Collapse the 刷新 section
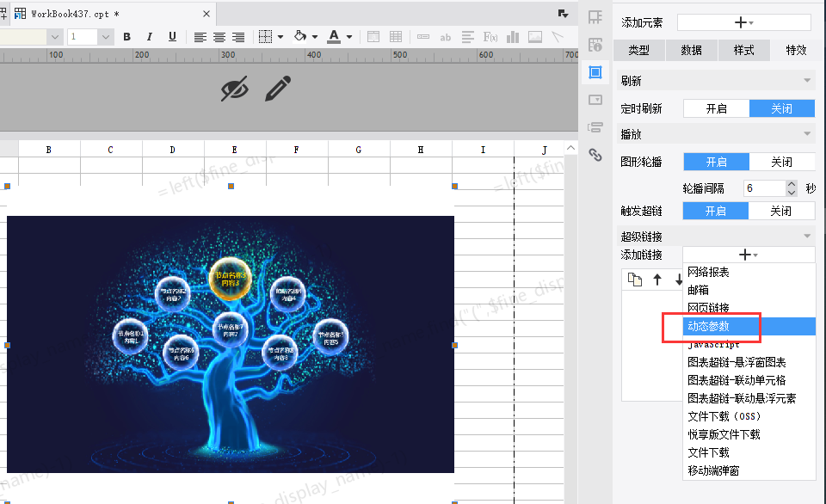826x504 pixels. click(806, 81)
